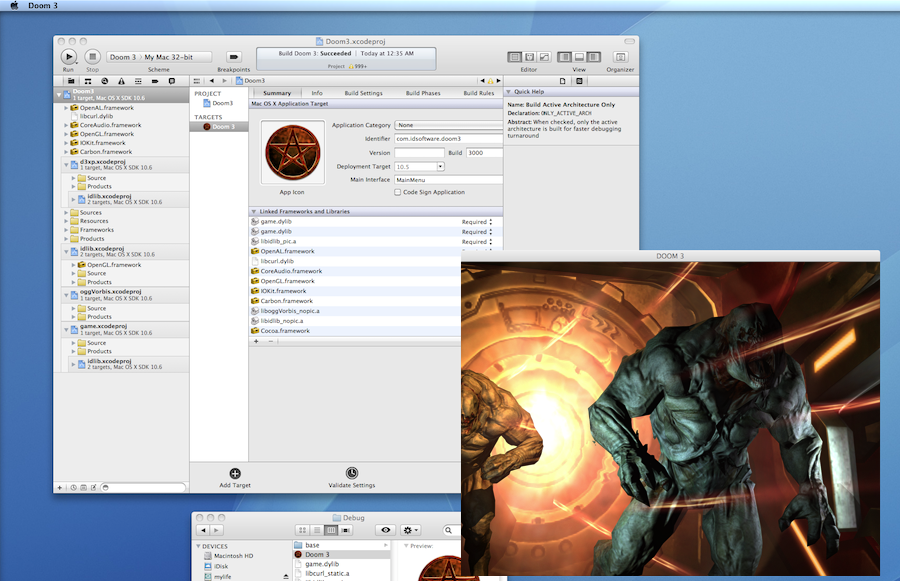Screen dimensions: 900x581
Task: Switch to the Summary tab
Action: 277,93
